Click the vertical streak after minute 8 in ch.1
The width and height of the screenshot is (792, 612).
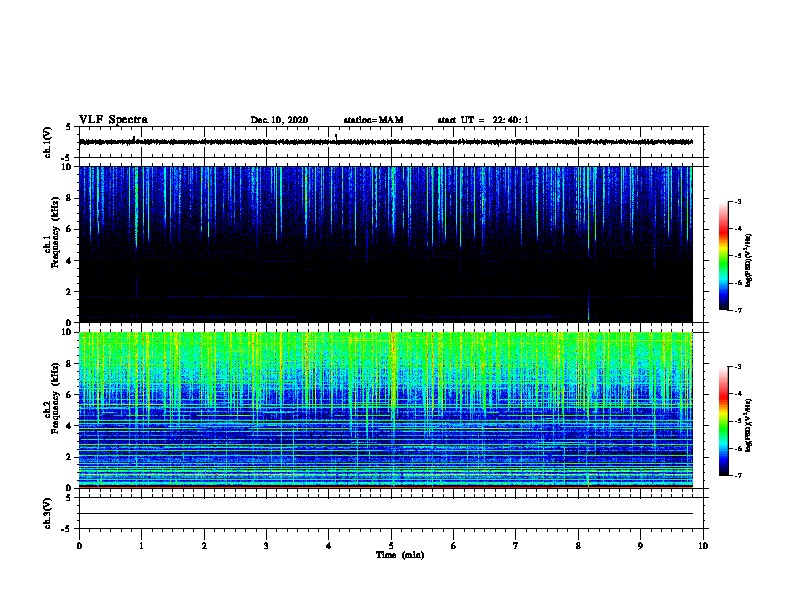click(589, 244)
